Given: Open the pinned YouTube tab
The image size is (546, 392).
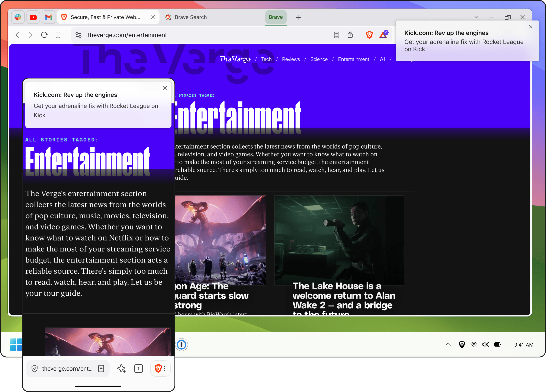Looking at the screenshot, I should [33, 17].
